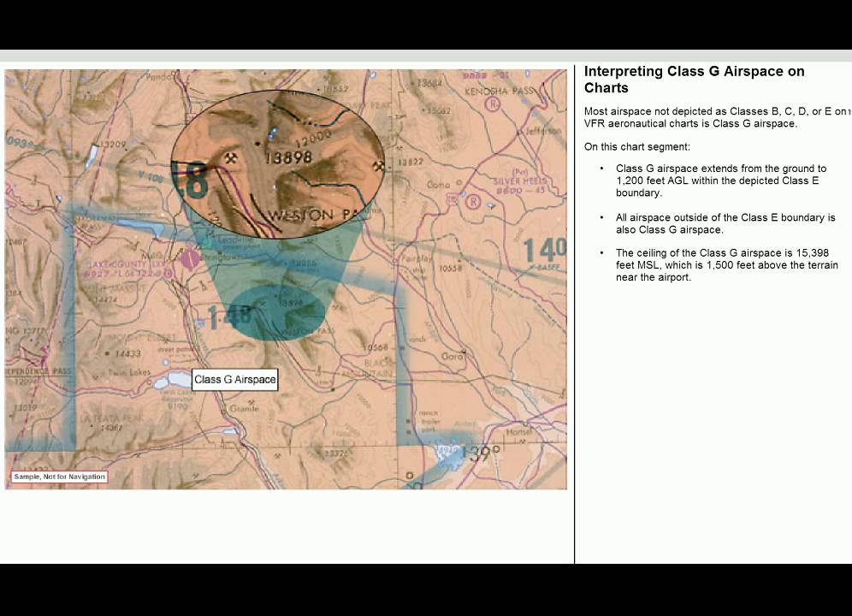The image size is (852, 616).
Task: Click the 'Twin Lakes' map label
Action: coord(129,372)
